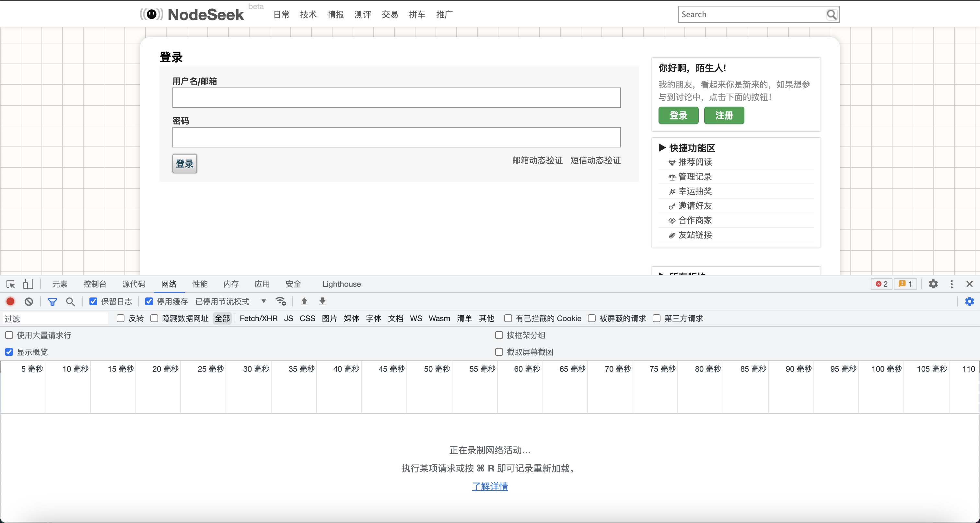The width and height of the screenshot is (980, 523).
Task: Stop recording network log with the red button
Action: coord(11,302)
